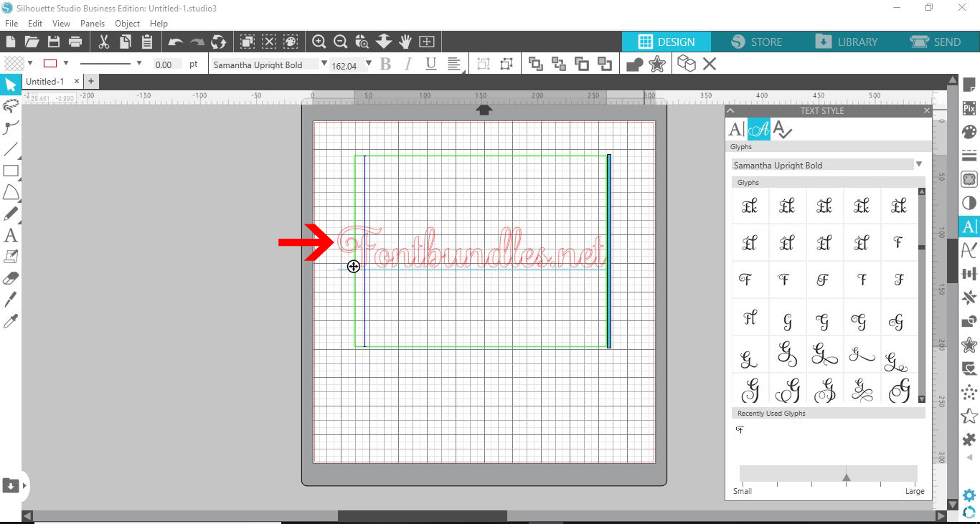Toggle underline text formatting
Screen dimensions: 980x524
click(431, 64)
